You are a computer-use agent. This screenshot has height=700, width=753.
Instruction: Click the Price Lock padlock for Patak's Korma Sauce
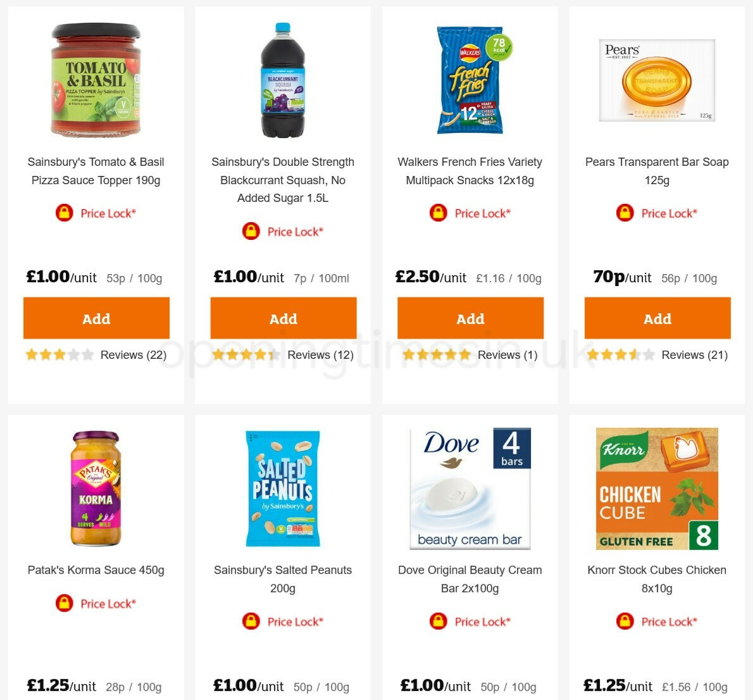[63, 604]
